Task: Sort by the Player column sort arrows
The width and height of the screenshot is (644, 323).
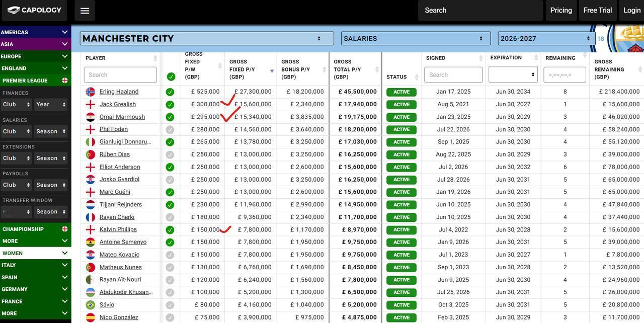Action: 155,58
